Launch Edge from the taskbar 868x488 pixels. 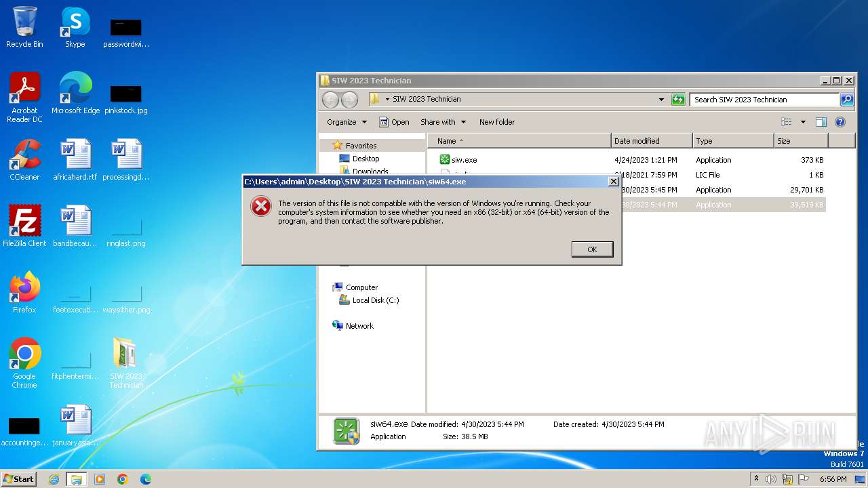[x=145, y=479]
